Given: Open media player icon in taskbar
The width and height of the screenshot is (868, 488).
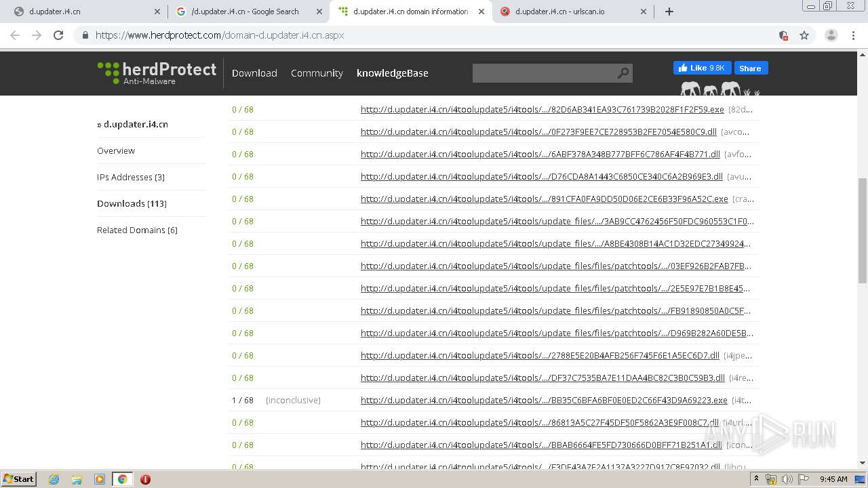Looking at the screenshot, I should (99, 479).
